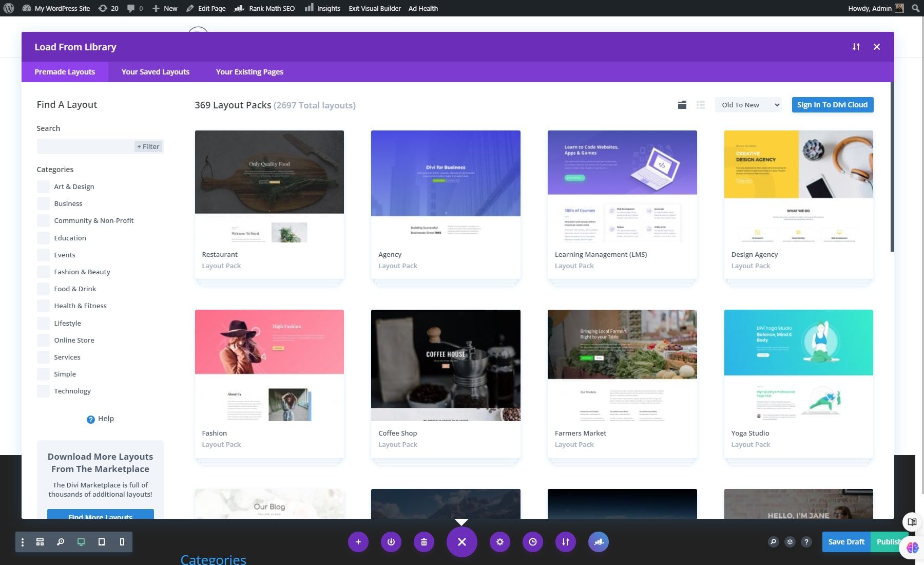The width and height of the screenshot is (924, 565).
Task: Switch to tablet preview mode
Action: click(x=101, y=542)
